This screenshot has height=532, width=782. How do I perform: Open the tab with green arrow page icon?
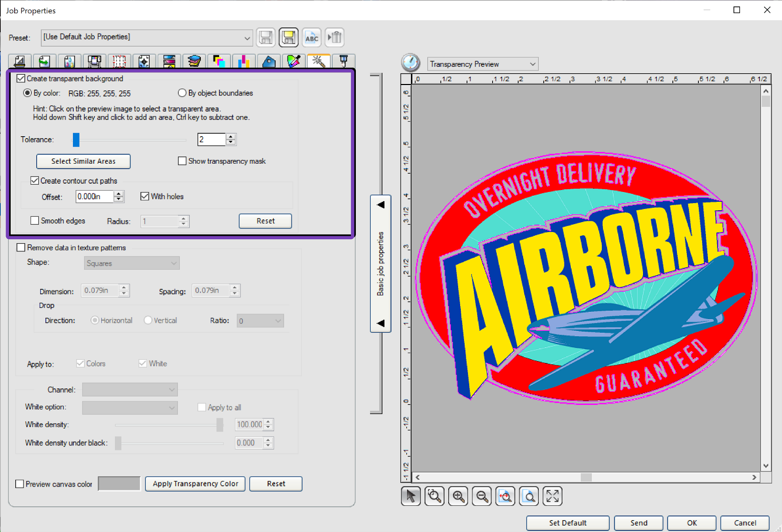coord(44,61)
